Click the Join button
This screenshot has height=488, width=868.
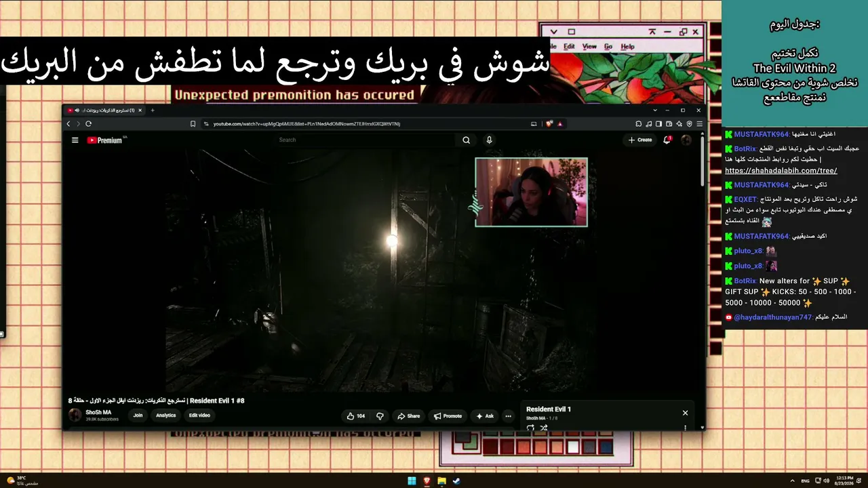tap(138, 415)
